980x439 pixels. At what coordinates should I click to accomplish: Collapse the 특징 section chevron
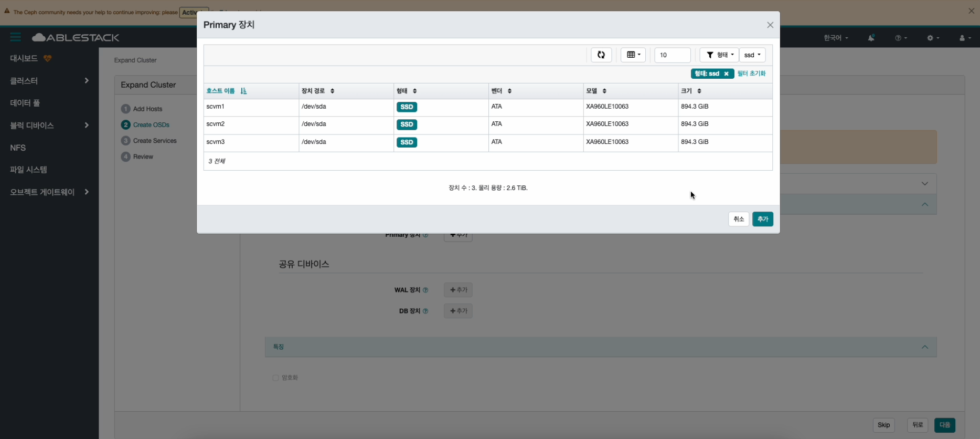coord(924,347)
